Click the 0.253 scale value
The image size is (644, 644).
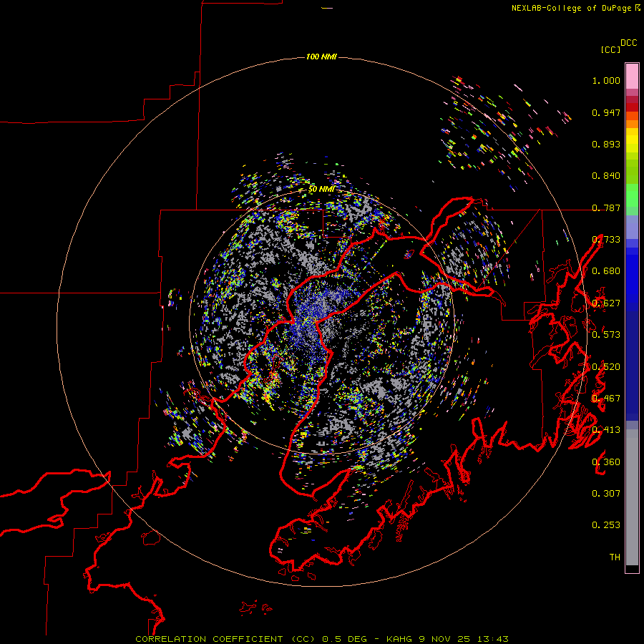pos(606,525)
